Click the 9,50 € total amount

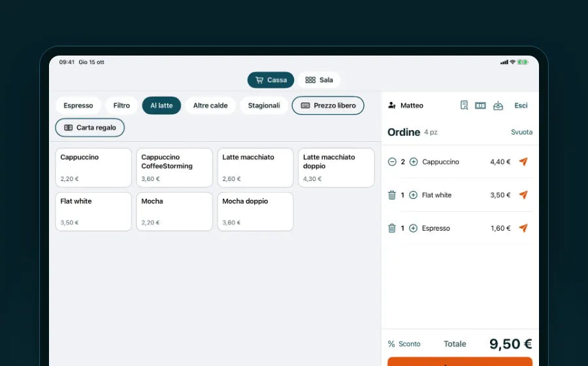tap(511, 344)
